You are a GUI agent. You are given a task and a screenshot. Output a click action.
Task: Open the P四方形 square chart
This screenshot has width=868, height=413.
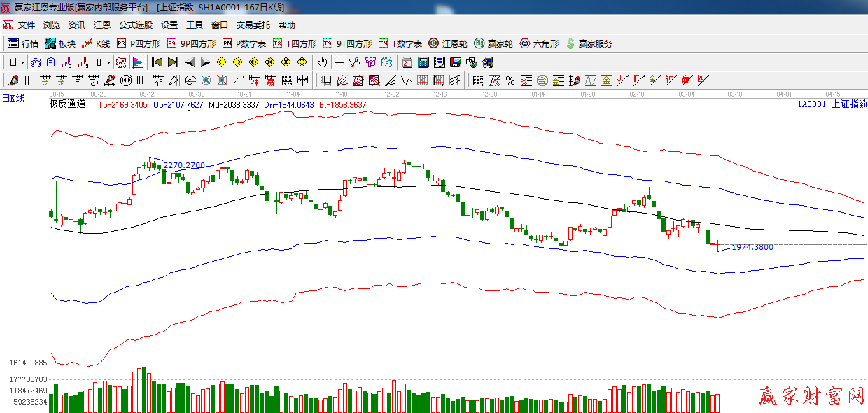coord(139,43)
